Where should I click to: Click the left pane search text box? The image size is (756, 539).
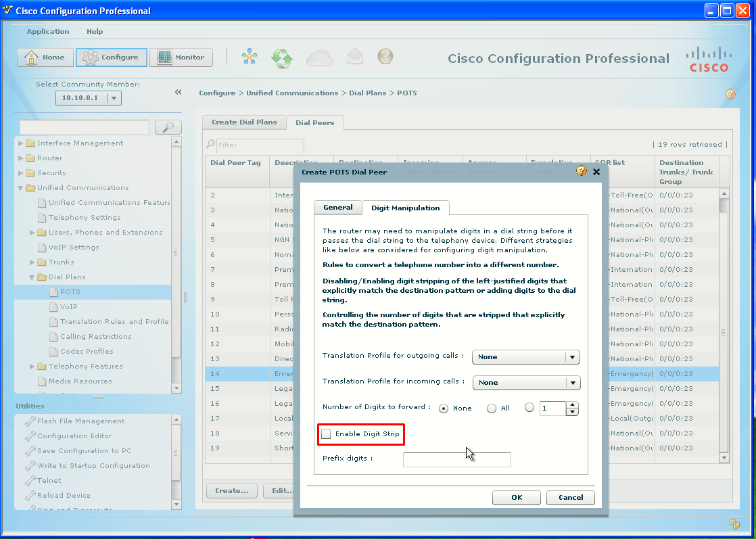pos(85,127)
